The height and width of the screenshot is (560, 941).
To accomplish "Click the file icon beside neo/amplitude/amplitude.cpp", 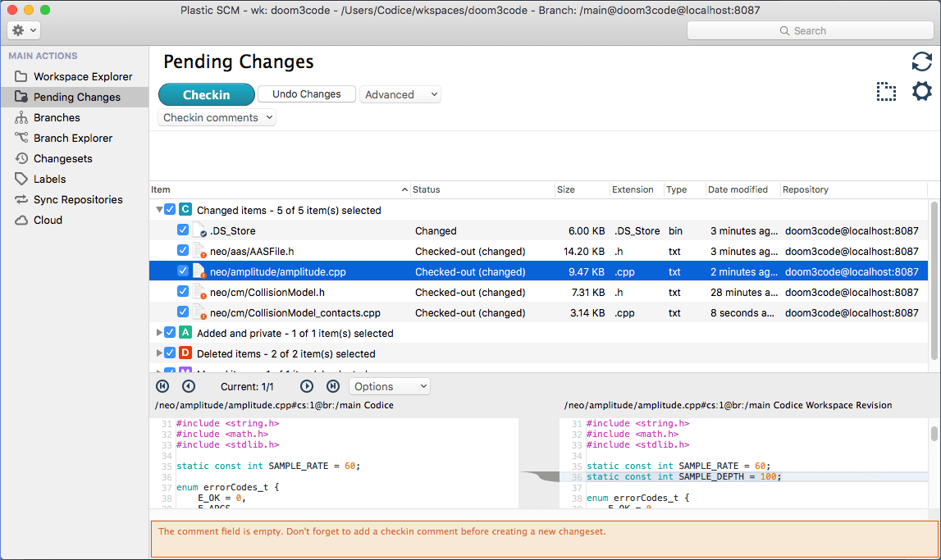I will [x=199, y=271].
